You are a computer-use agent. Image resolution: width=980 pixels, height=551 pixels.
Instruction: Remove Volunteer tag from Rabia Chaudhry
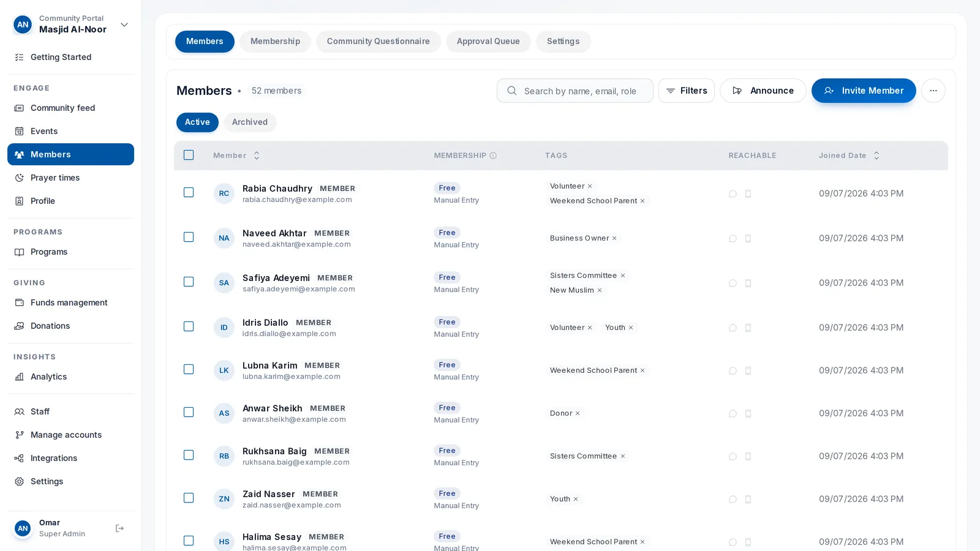pyautogui.click(x=590, y=186)
